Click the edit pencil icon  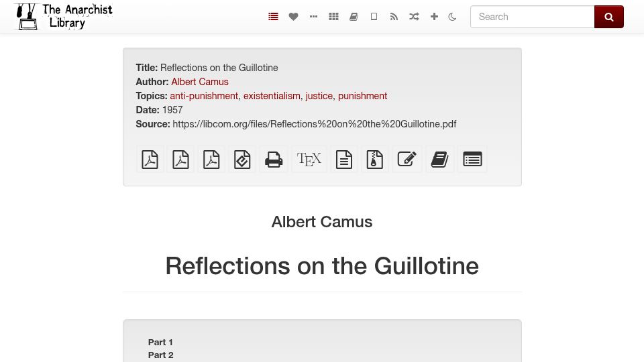pos(407,160)
